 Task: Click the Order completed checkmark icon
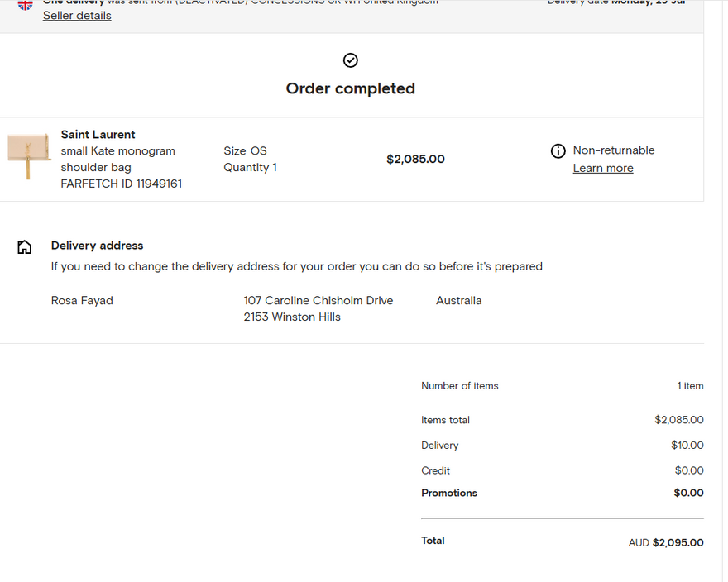point(351,60)
